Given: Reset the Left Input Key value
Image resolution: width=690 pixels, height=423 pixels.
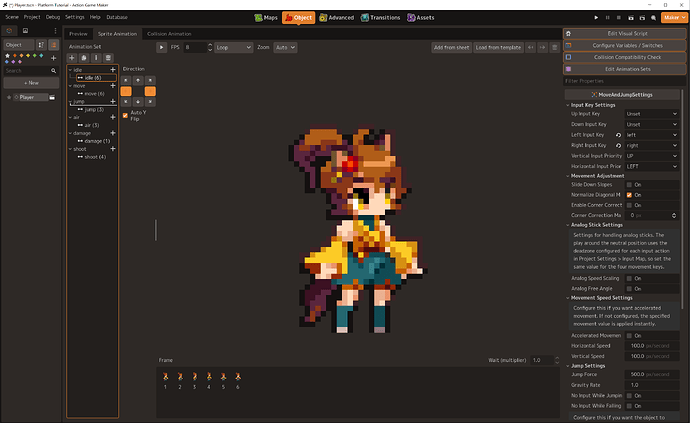Looking at the screenshot, I should [618, 135].
